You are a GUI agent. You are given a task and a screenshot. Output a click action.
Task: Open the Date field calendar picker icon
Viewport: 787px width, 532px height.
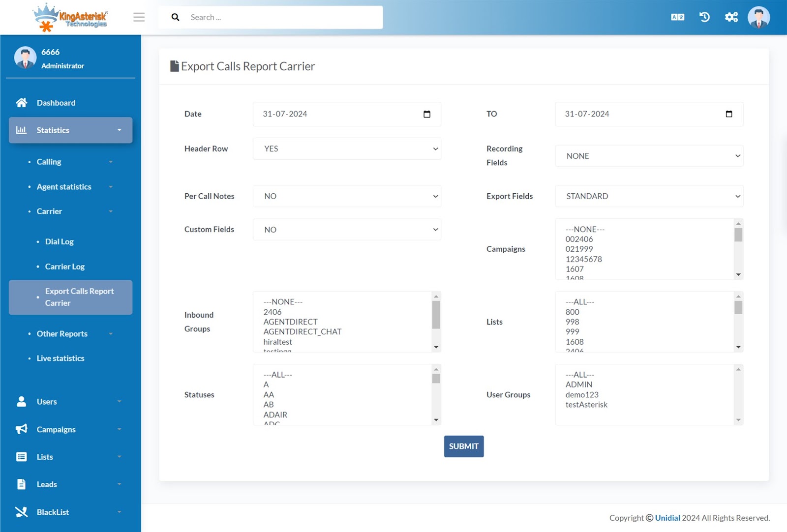pos(427,114)
